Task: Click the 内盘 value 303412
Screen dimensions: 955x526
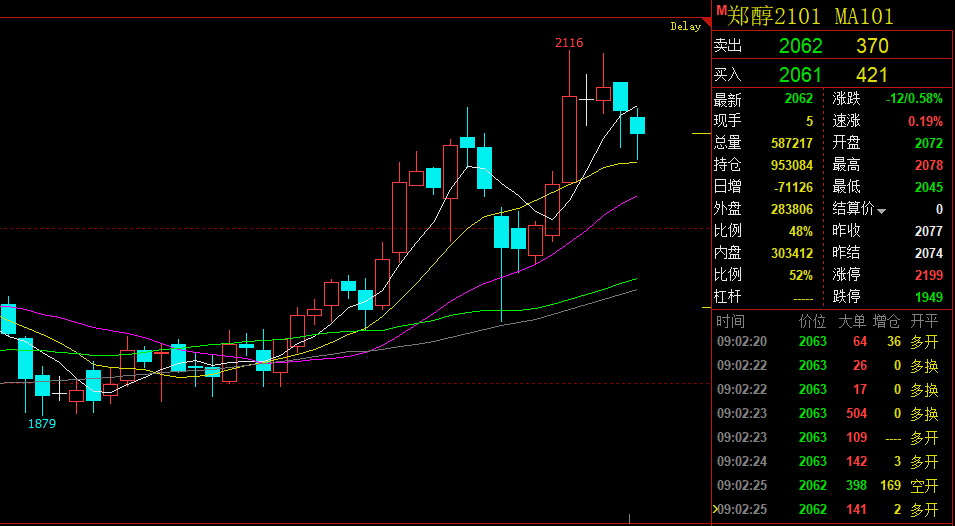Action: 792,253
